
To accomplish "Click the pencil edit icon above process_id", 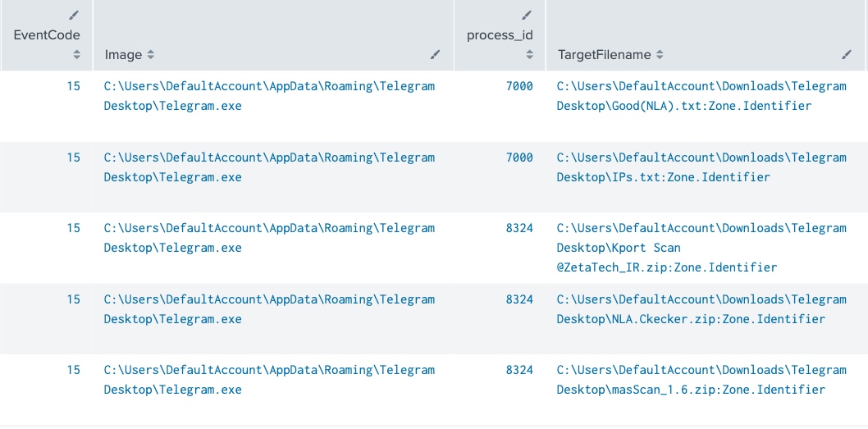I will point(527,15).
